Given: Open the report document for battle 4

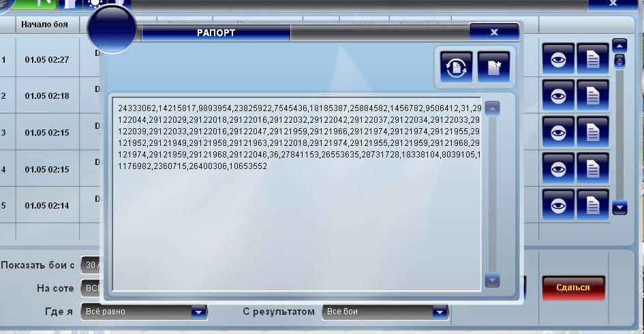Looking at the screenshot, I should click(593, 168).
